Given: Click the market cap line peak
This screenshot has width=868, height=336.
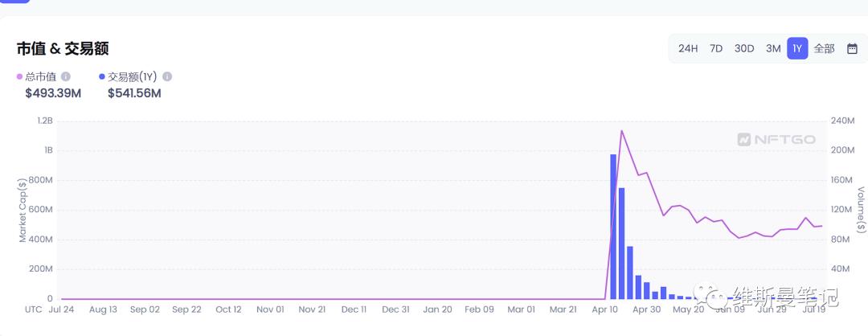Looking at the screenshot, I should 621,131.
